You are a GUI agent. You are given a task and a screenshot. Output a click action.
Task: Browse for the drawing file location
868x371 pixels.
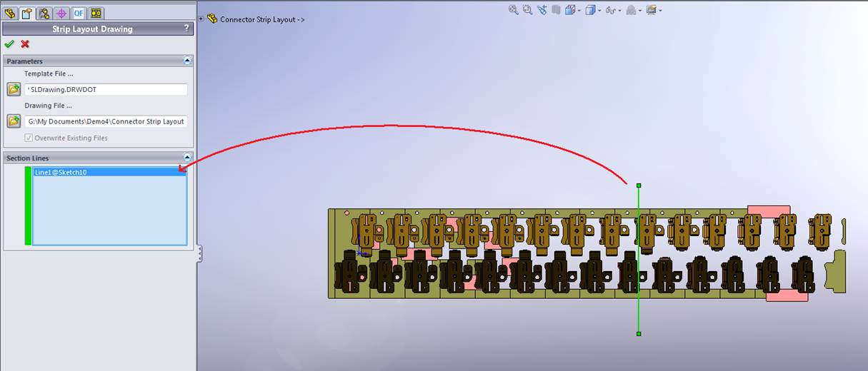(x=14, y=121)
